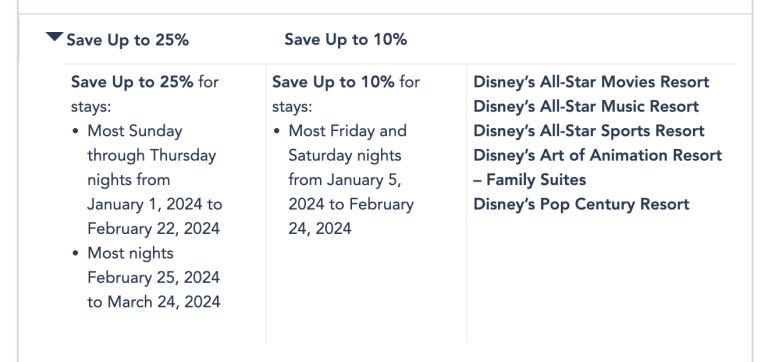
Task: Click the Family Suites link text
Action: pos(529,180)
